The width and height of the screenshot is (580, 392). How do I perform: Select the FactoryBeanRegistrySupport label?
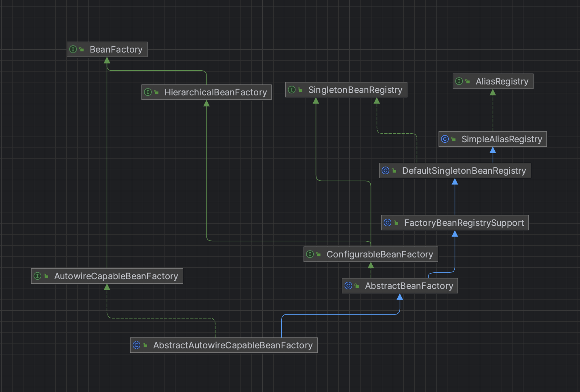tap(464, 223)
